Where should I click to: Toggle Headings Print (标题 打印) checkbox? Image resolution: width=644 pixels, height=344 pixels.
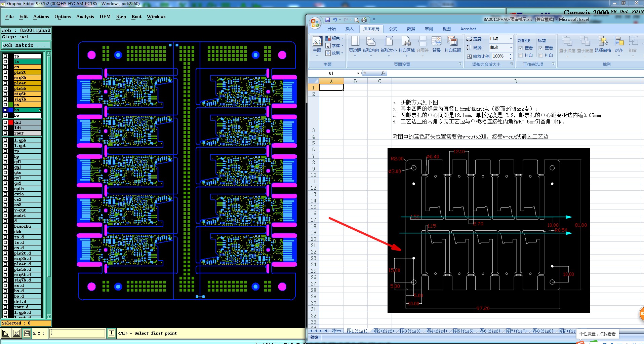point(541,55)
